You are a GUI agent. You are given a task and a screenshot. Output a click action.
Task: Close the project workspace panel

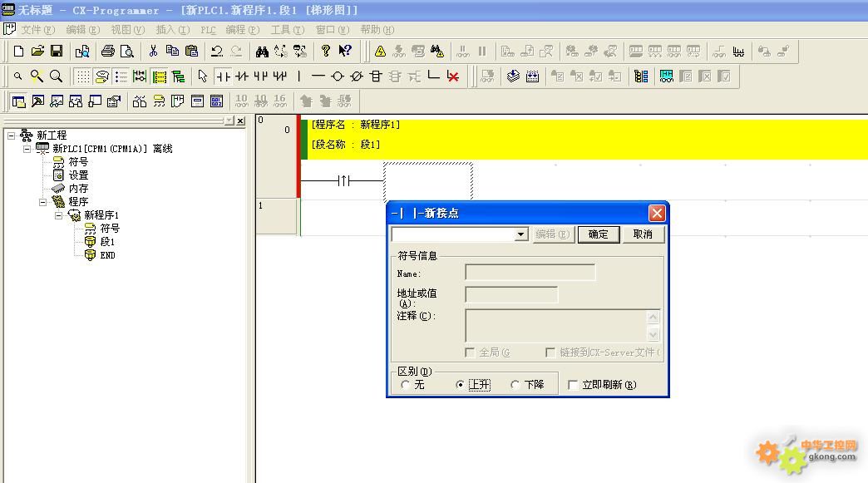pyautogui.click(x=240, y=121)
